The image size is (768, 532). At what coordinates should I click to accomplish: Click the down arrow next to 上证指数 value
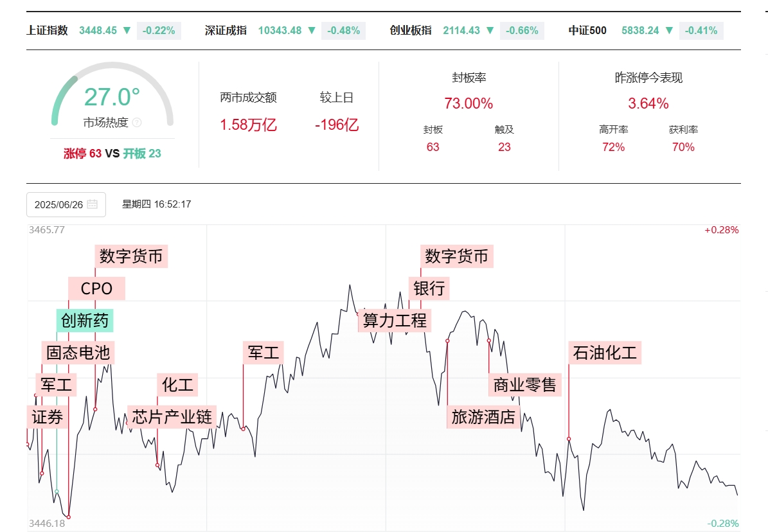(x=127, y=30)
